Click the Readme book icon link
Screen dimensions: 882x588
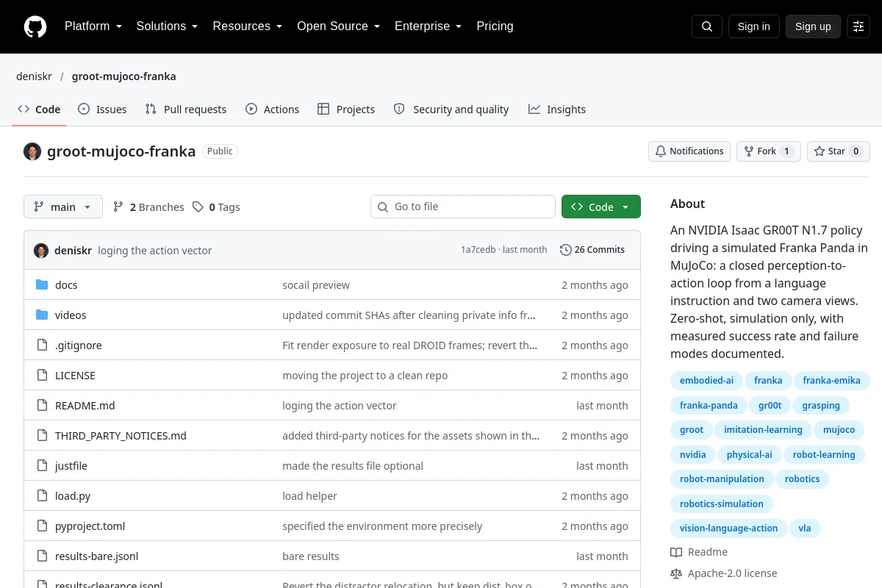(699, 552)
